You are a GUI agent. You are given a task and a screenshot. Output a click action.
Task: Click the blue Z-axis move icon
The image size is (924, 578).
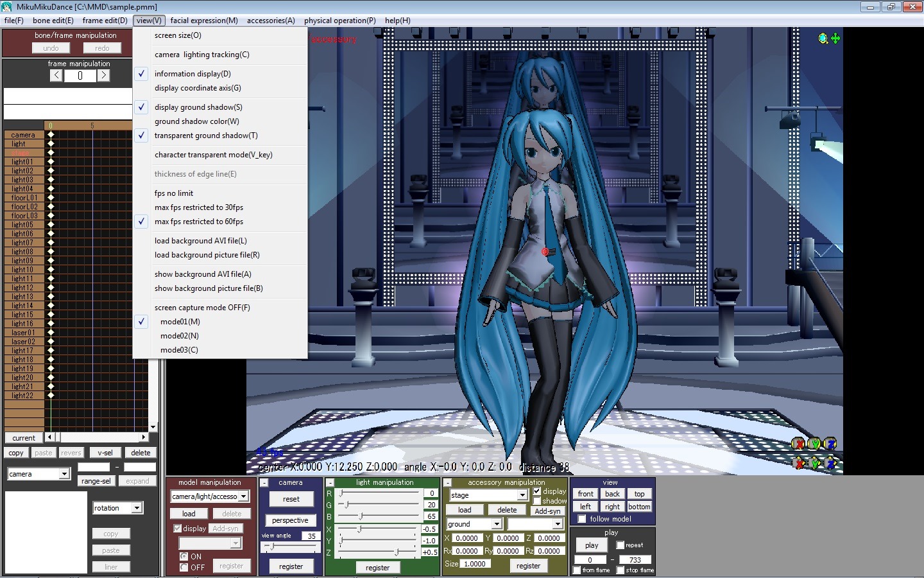[x=830, y=462]
